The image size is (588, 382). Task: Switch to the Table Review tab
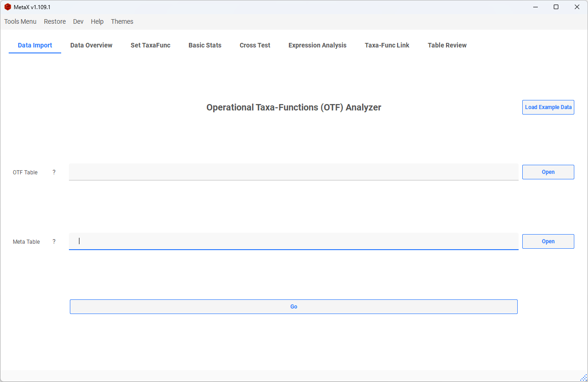click(447, 45)
